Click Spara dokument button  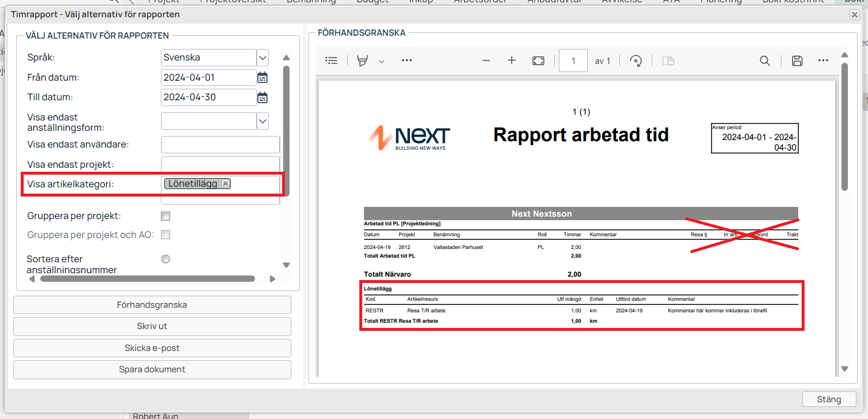[x=152, y=369]
